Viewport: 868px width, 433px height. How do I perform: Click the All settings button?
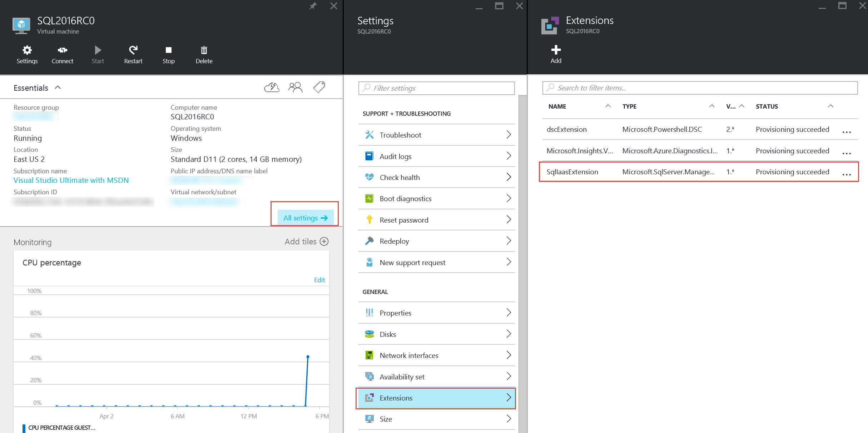(x=305, y=218)
